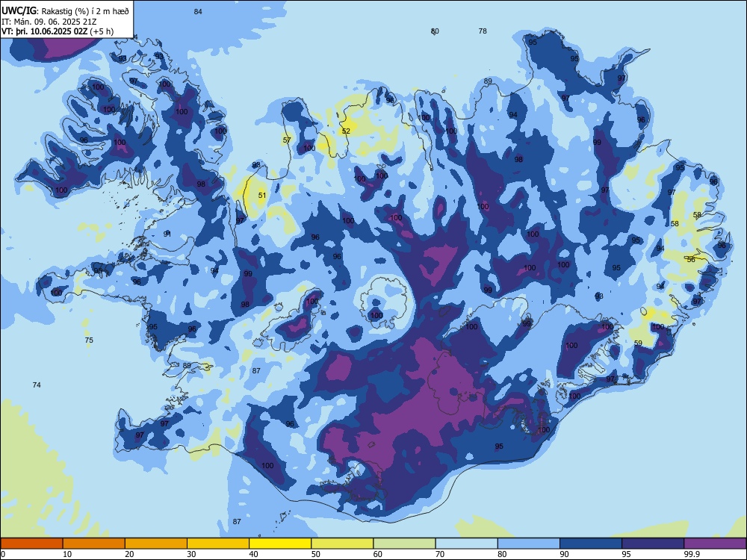This screenshot has width=747, height=560.
Task: Click the 'UWC/IG: Rakastig (%) í 2 m hæð' title
Action: point(65,11)
